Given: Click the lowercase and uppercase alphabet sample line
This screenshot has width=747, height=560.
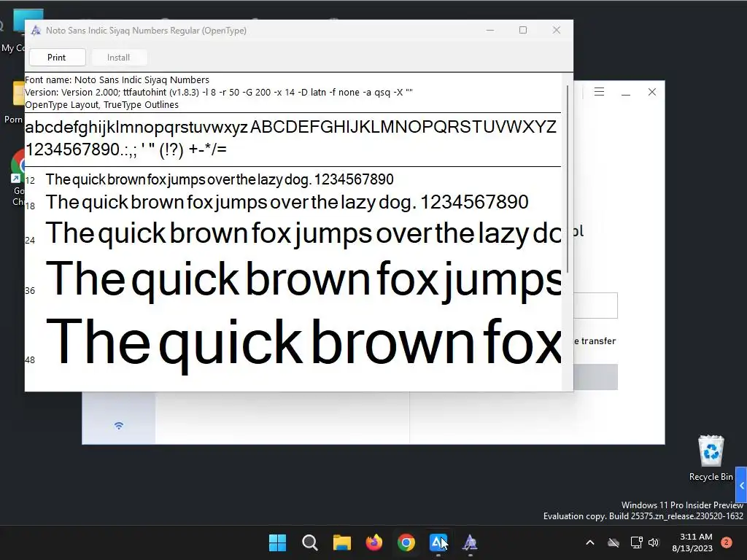Looking at the screenshot, I should [290, 127].
